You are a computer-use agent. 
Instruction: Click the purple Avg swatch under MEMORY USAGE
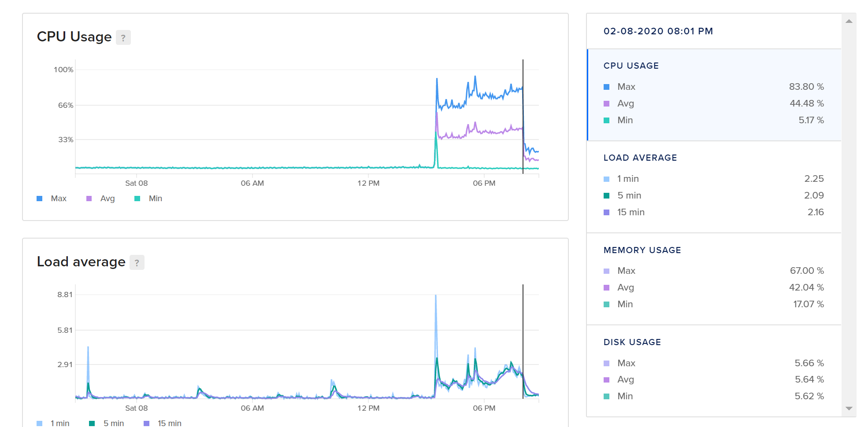point(607,287)
